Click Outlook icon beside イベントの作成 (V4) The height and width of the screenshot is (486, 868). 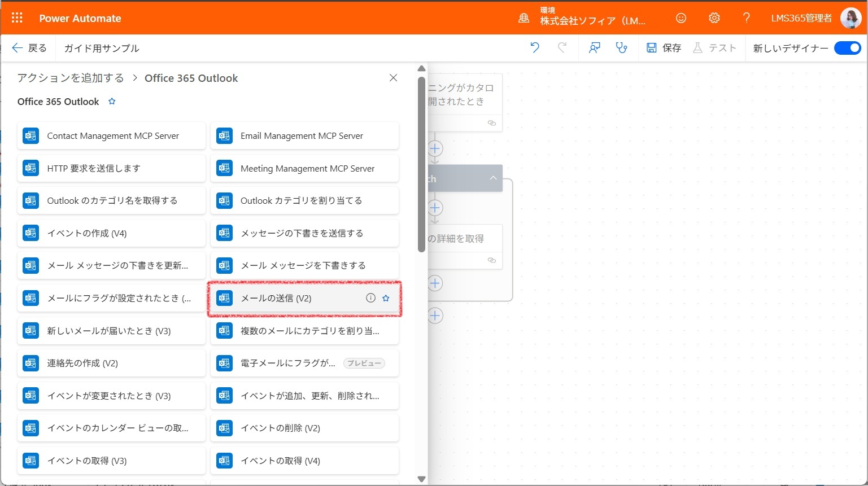point(30,233)
